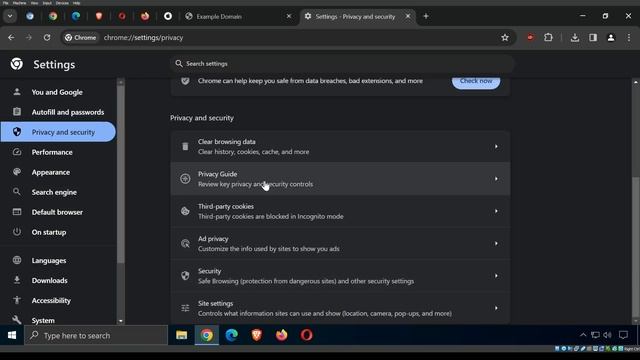Click the red extension icon in toolbar
This screenshot has height=360, width=640.
[x=530, y=38]
